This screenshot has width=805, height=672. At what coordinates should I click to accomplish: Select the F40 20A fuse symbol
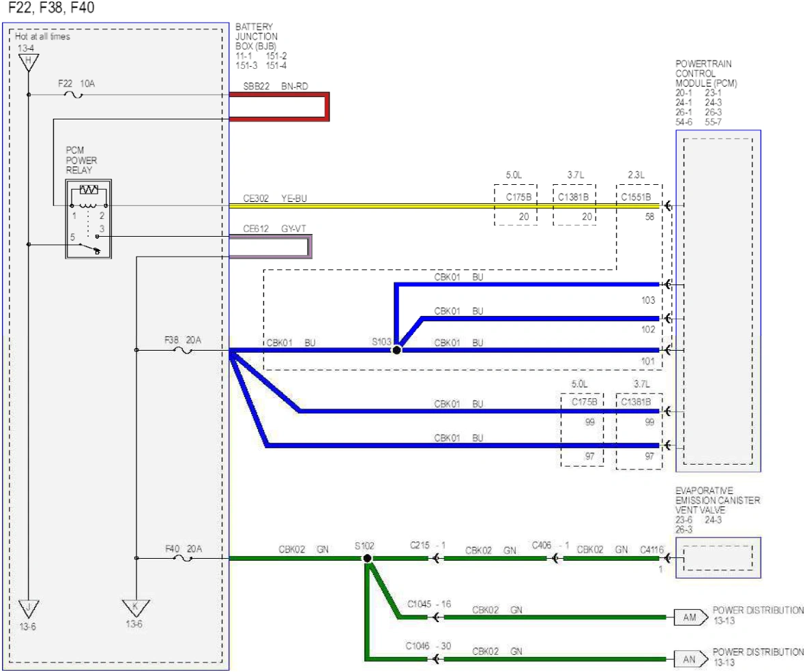184,558
